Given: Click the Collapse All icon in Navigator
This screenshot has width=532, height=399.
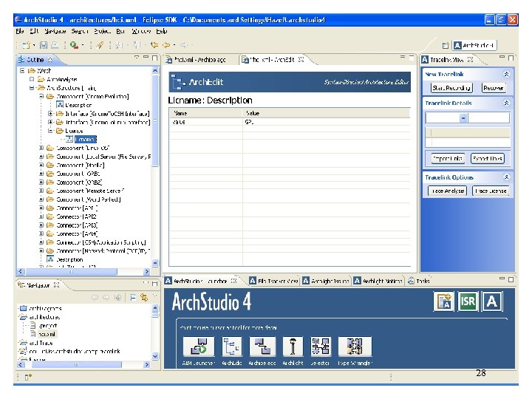Looking at the screenshot, I should coord(133,298).
